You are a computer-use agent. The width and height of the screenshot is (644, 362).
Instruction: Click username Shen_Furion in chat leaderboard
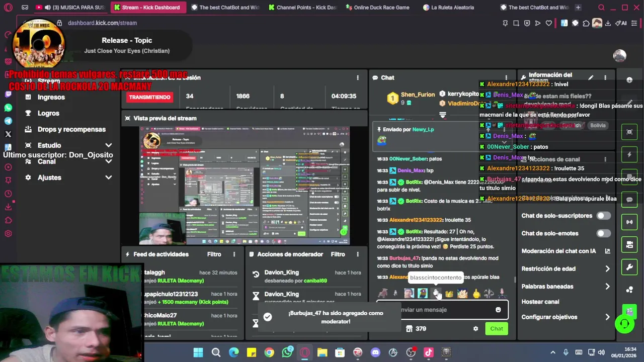pos(418,95)
